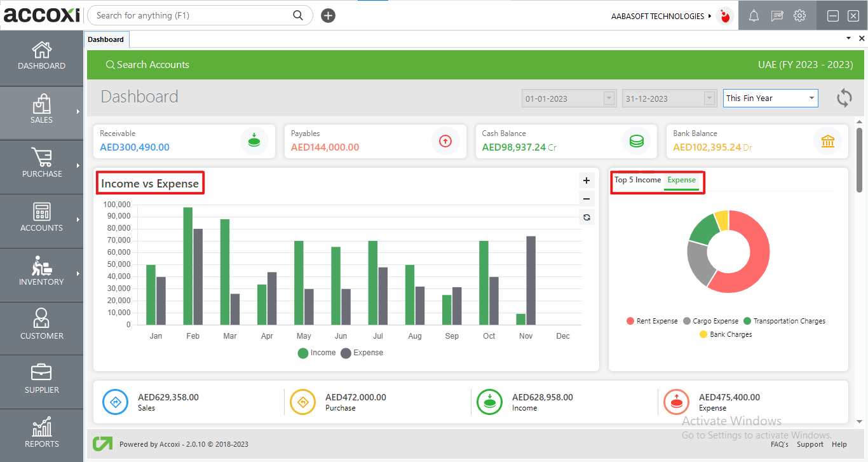Viewport: 868px width, 462px height.
Task: Refresh dashboard with circular arrows icon
Action: coord(844,98)
